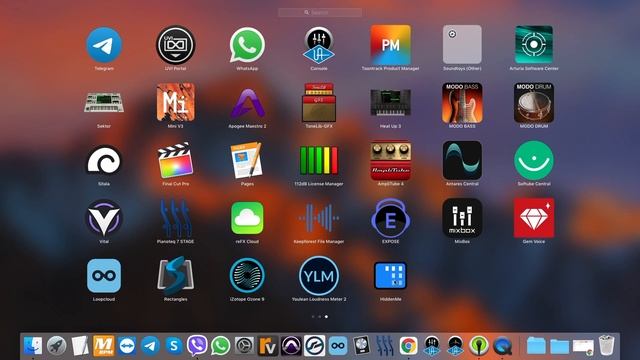Open iZotope Ozone 9
The height and width of the screenshot is (360, 640).
247,276
